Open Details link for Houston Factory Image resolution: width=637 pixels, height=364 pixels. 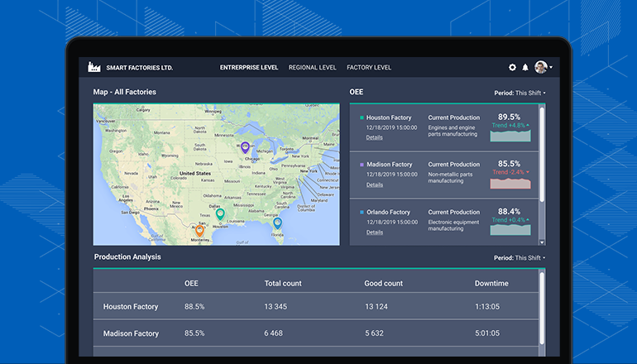pyautogui.click(x=375, y=136)
